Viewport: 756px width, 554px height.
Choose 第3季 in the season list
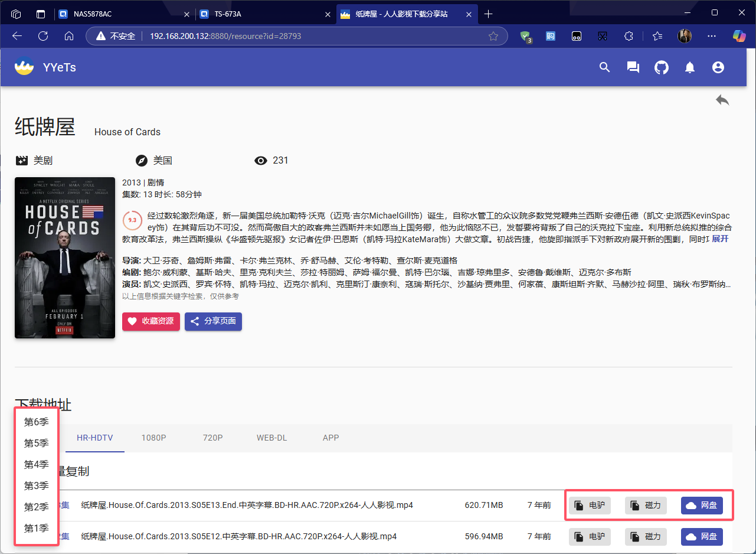point(37,485)
